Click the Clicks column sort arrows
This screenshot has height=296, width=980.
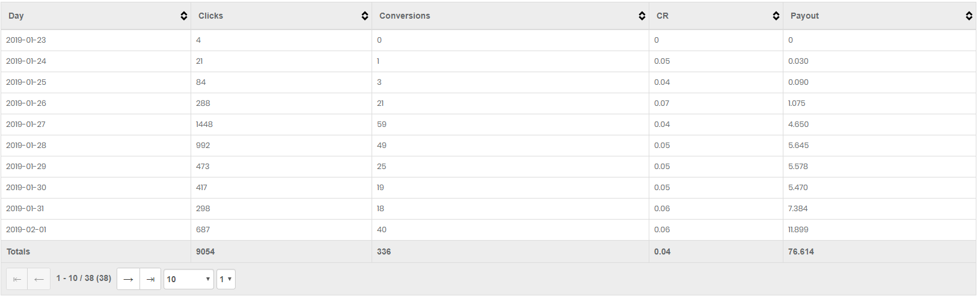pos(365,16)
